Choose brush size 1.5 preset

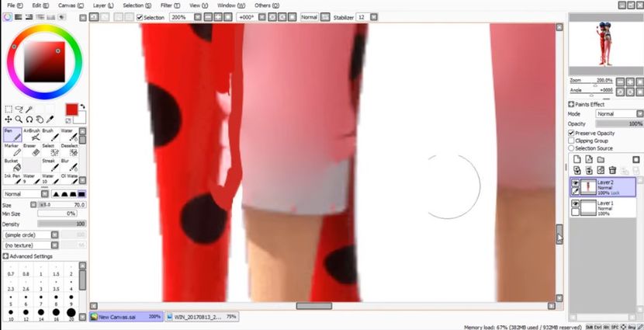tap(56, 271)
